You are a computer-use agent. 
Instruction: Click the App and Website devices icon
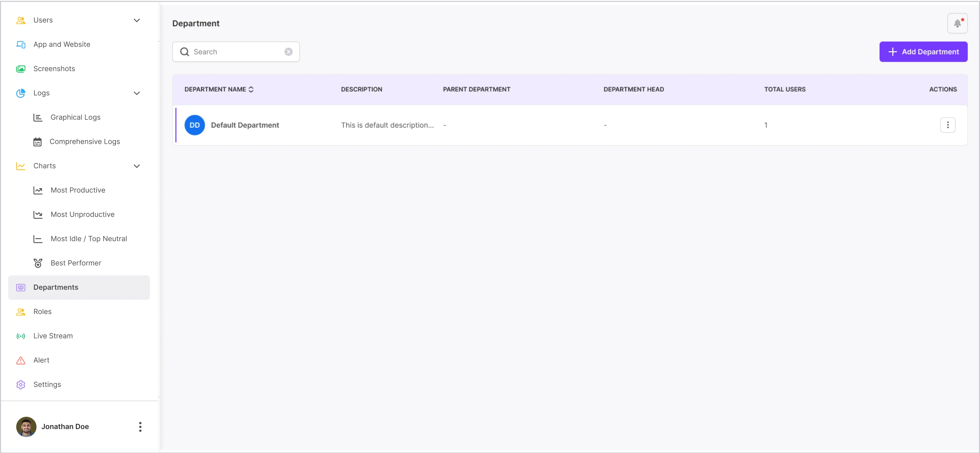(x=20, y=45)
